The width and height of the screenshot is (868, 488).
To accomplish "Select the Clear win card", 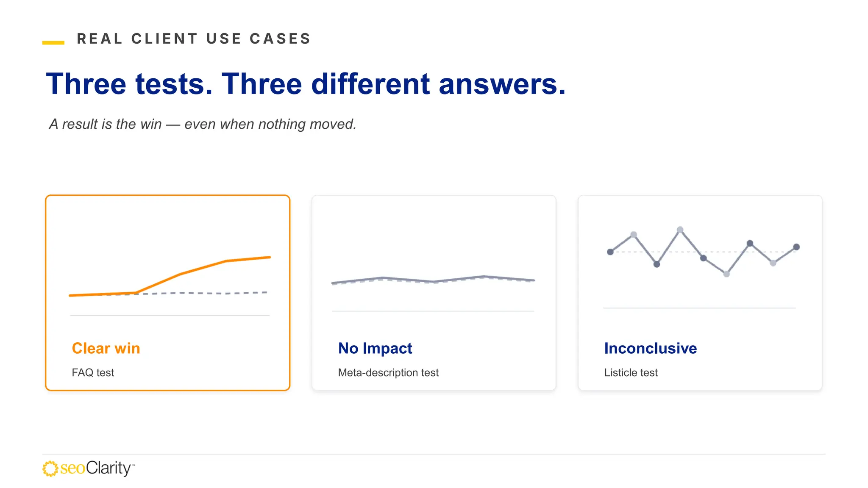I will 168,293.
